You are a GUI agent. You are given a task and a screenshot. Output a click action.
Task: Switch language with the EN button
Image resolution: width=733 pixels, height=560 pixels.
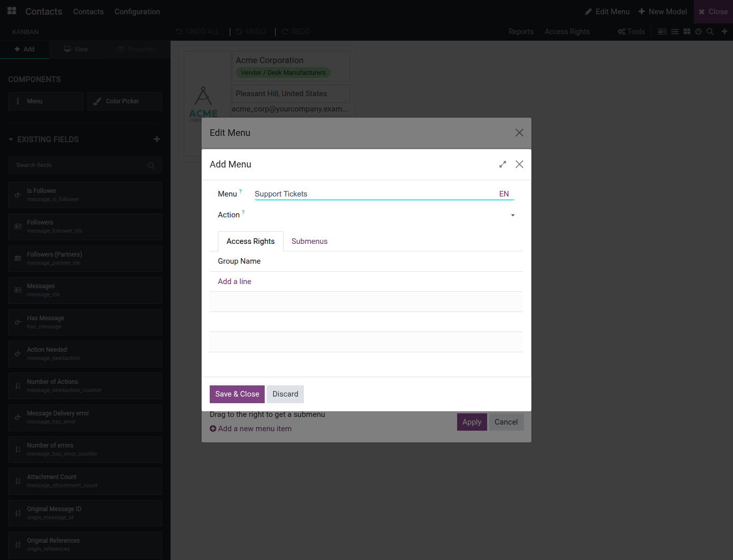coord(504,194)
